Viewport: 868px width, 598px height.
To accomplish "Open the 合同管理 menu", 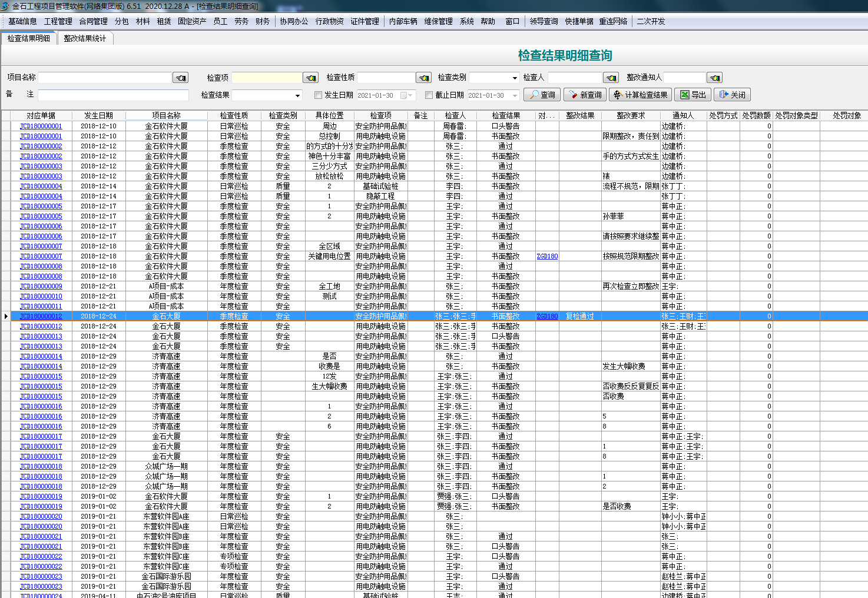I will [x=94, y=21].
